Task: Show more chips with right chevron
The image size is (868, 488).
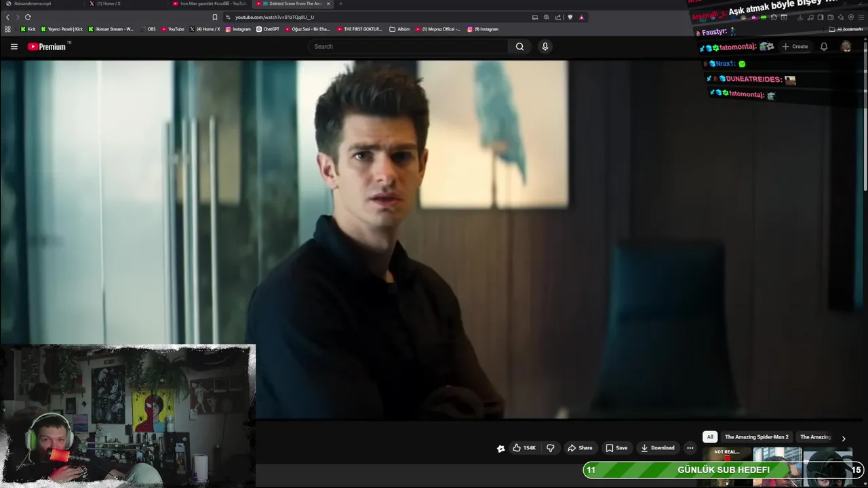Action: pyautogui.click(x=844, y=438)
